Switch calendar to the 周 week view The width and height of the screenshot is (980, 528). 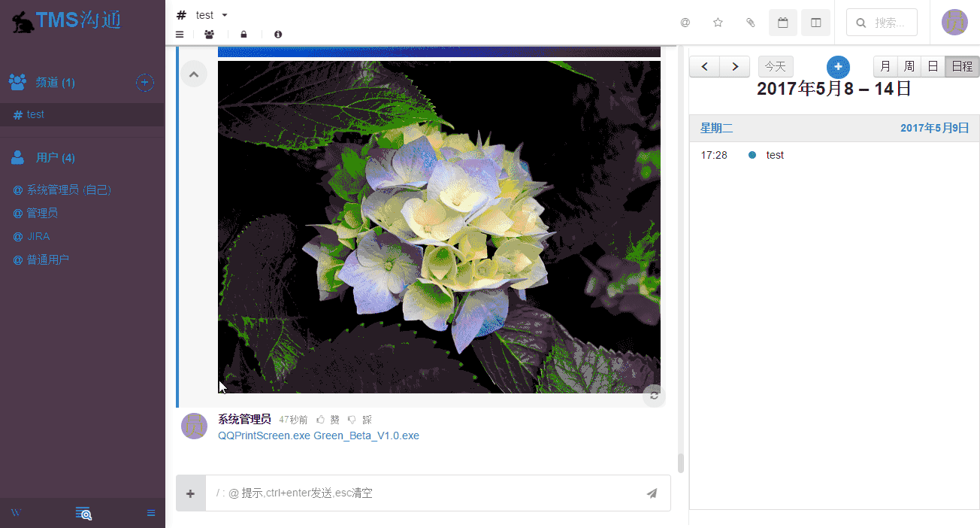coord(909,66)
